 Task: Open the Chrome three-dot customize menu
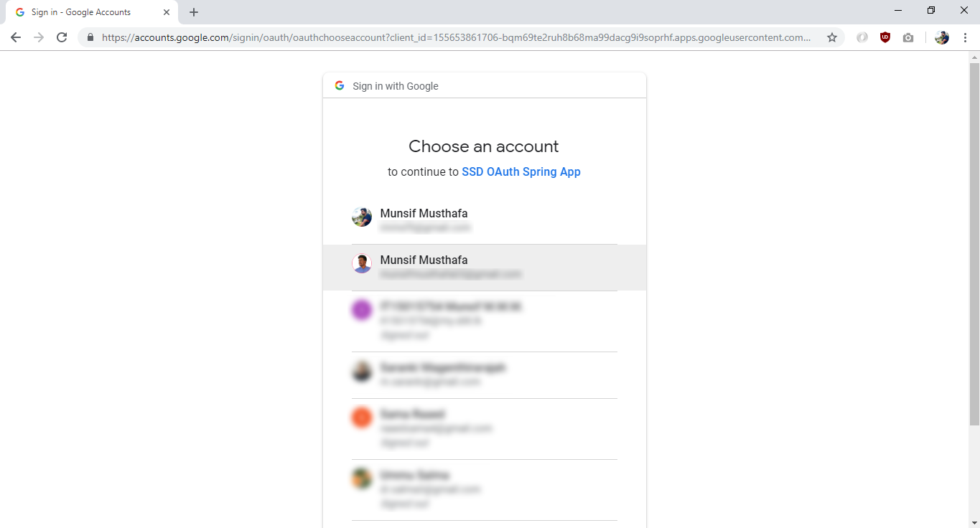[x=965, y=37]
